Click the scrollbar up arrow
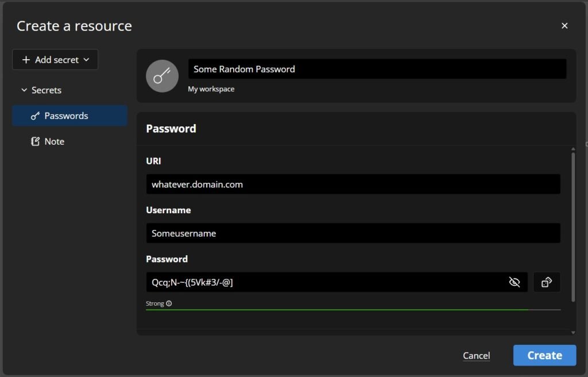 (x=572, y=149)
